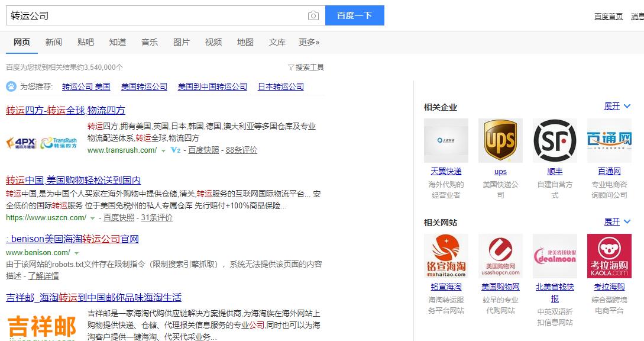Screen dimensions: 644x341
Task: Click the 顺丰 SF logo
Action: tap(555, 140)
